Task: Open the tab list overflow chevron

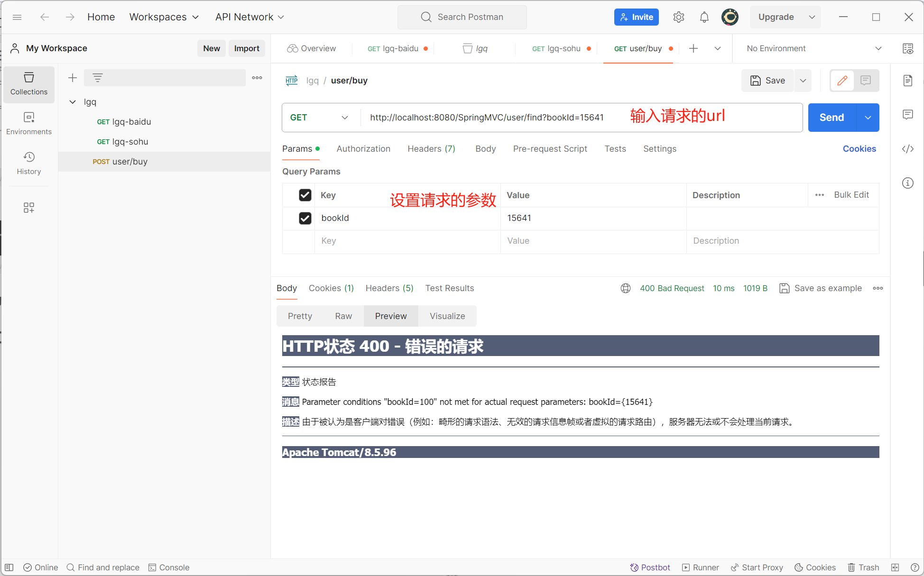Action: [x=718, y=48]
